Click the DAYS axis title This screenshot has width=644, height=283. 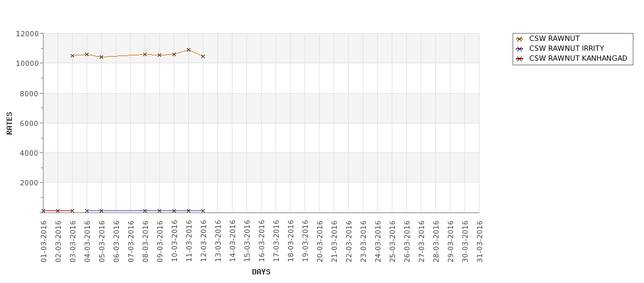coord(261,272)
